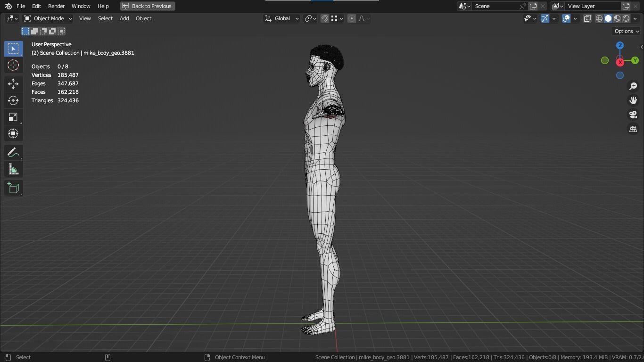Open the Render menu
644x362 pixels.
coord(56,6)
